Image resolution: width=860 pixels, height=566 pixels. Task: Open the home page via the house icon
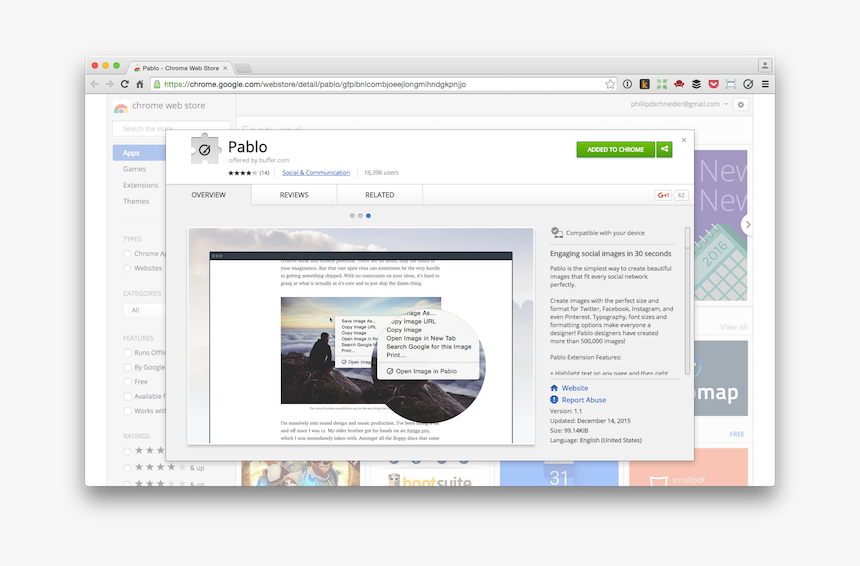pyautogui.click(x=140, y=84)
